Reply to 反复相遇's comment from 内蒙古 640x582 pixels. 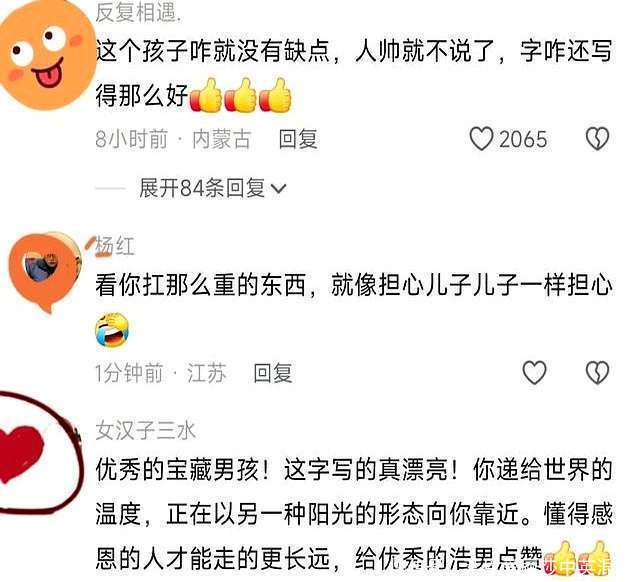point(298,139)
